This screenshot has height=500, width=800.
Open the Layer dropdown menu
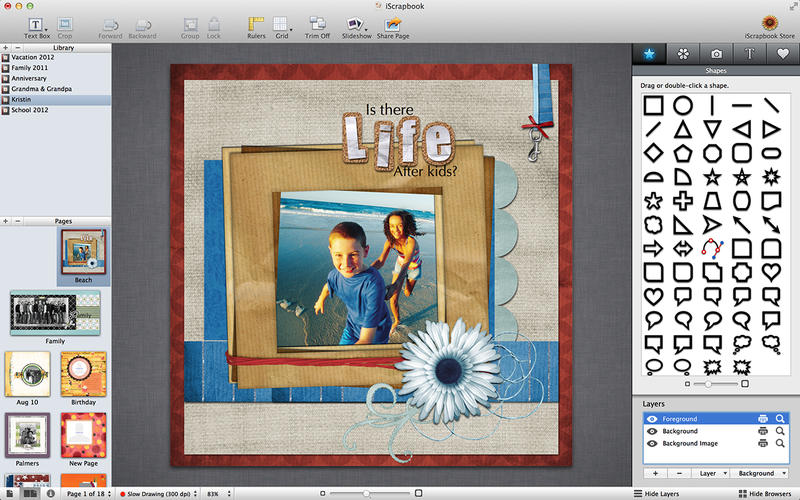[712, 473]
